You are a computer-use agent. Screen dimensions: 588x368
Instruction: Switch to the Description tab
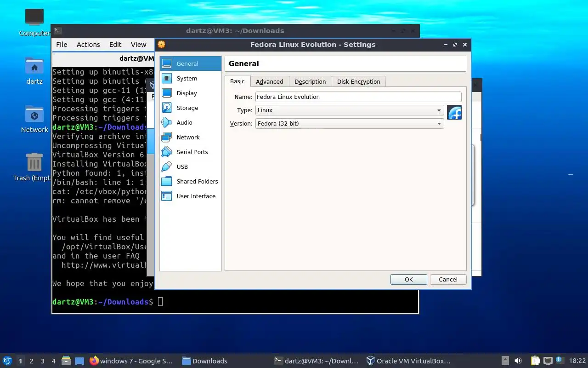(310, 81)
